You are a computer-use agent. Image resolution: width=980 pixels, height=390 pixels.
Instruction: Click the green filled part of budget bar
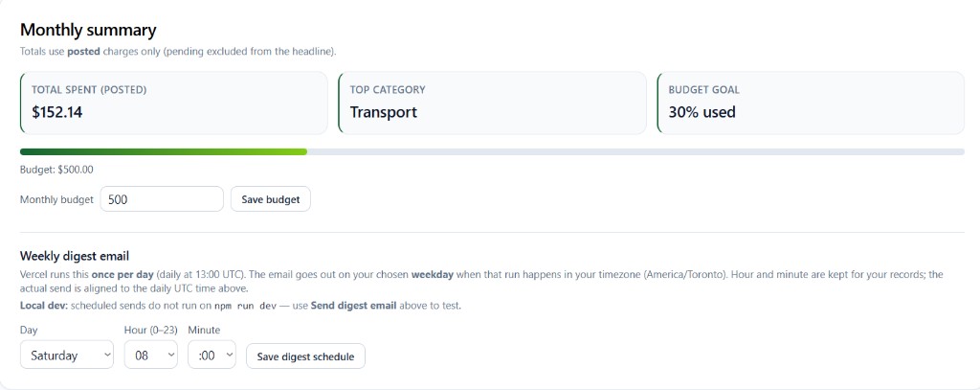point(163,151)
